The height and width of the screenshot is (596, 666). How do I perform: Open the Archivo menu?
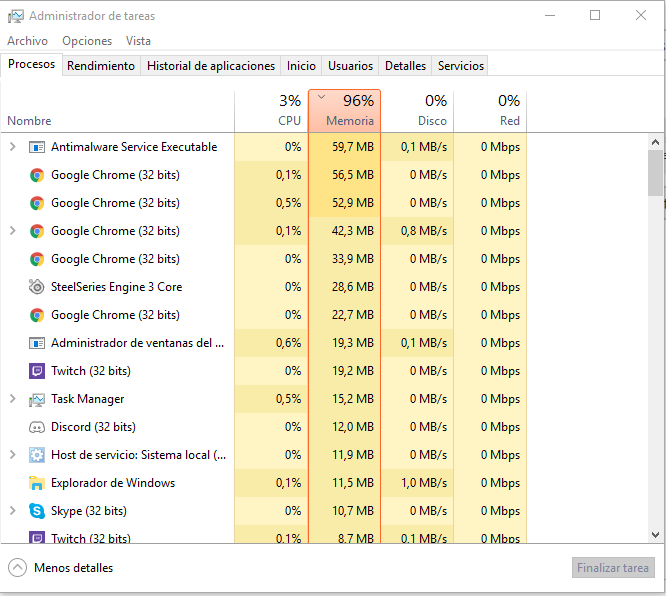tap(28, 41)
